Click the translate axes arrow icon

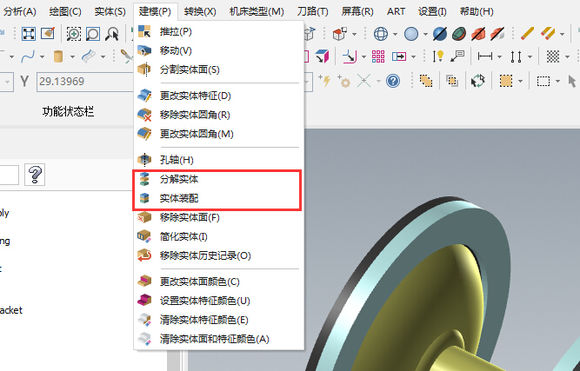click(349, 57)
